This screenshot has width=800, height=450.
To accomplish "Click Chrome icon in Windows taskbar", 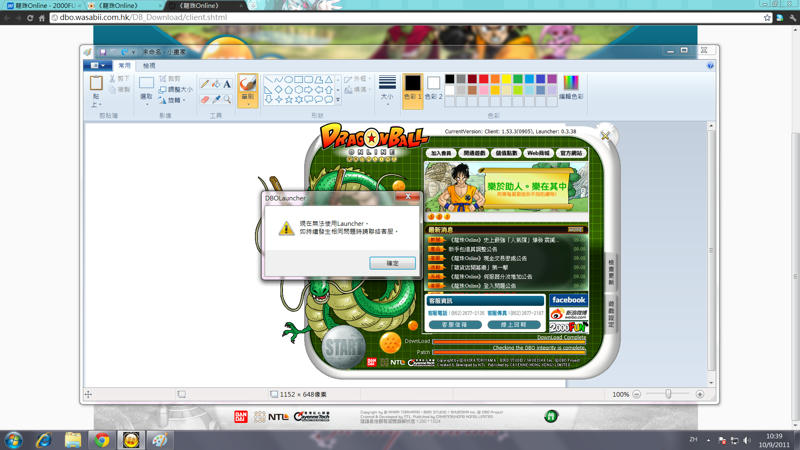I will 101,439.
